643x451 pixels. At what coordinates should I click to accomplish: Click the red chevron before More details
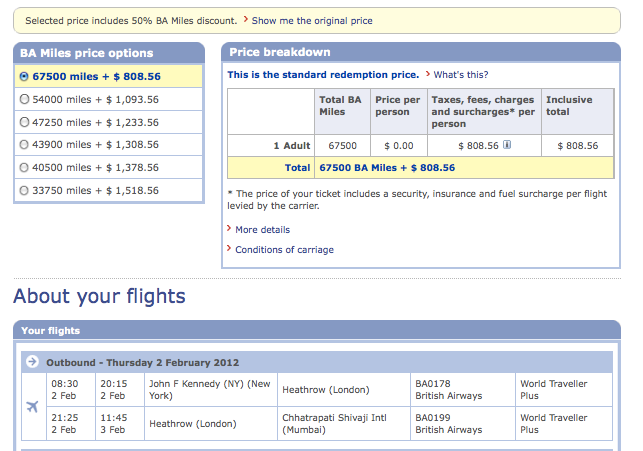(x=229, y=229)
